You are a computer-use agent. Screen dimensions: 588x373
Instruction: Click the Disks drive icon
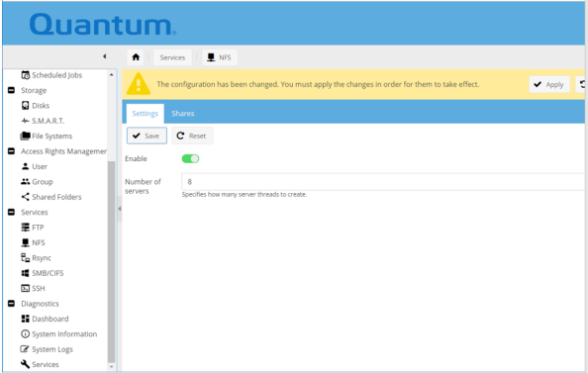point(25,105)
